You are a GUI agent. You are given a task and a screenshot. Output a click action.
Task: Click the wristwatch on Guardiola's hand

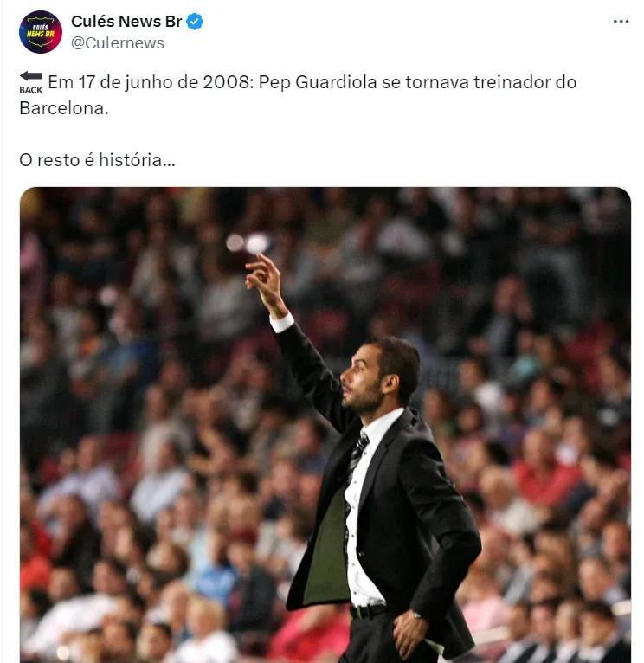click(x=415, y=614)
